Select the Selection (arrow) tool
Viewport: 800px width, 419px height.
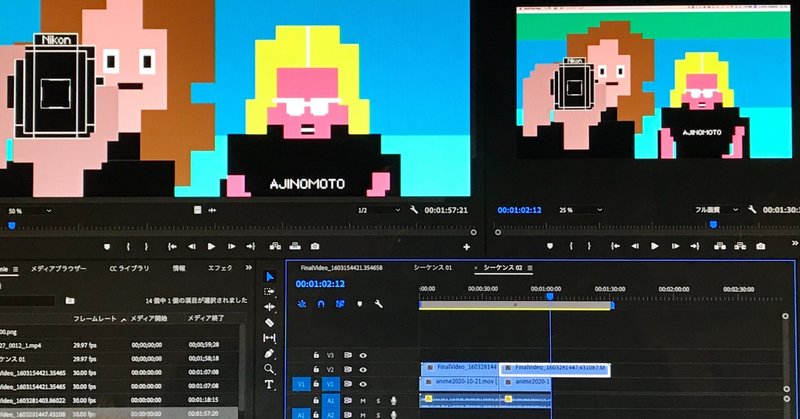[x=270, y=277]
